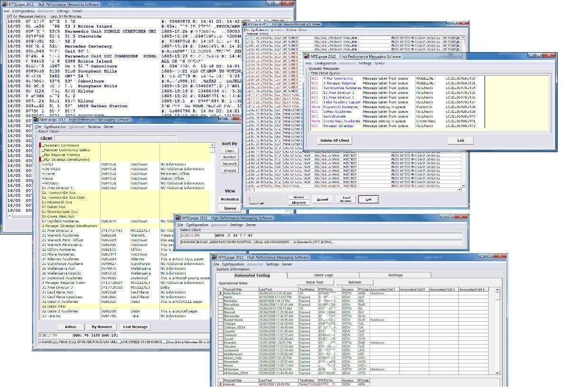570x392 pixels.
Task: Open the Queue view
Action: click(x=230, y=208)
